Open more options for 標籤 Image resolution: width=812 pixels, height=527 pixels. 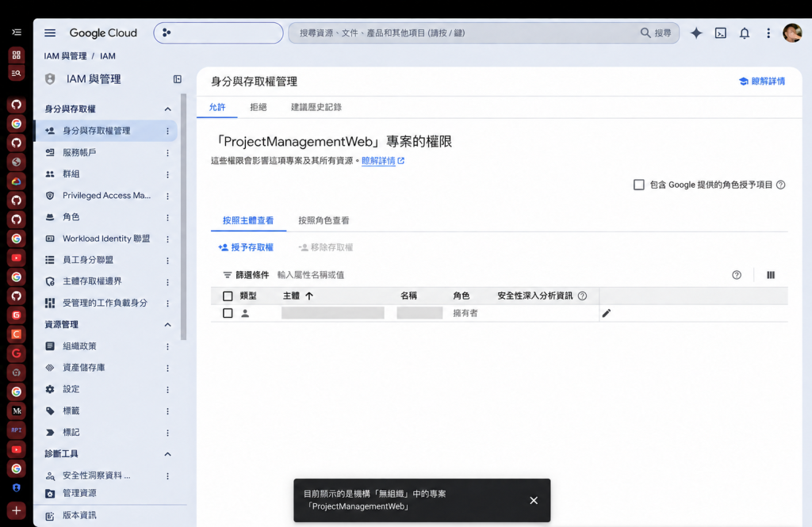tap(167, 411)
